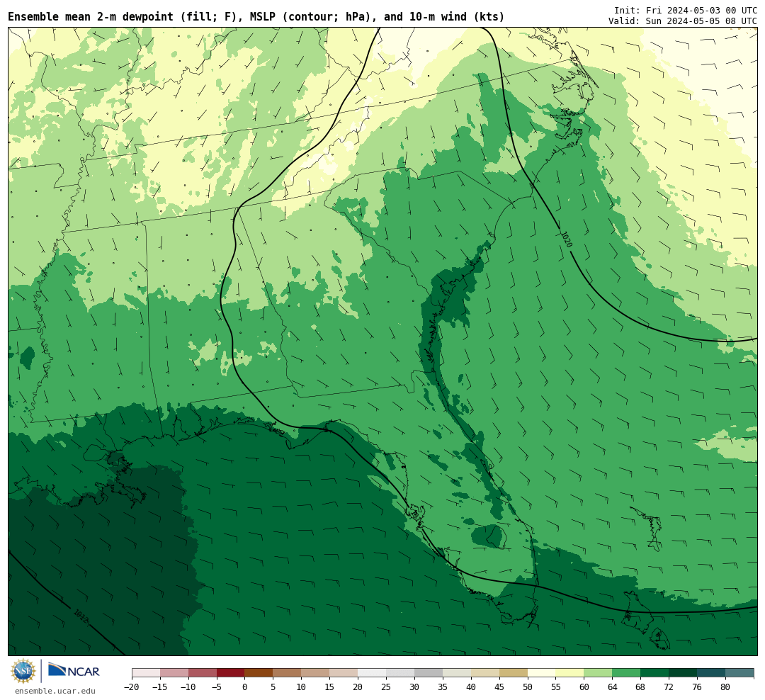Screen dimensions: 765x700
Task: Click the colorbar swatch between 60 and 64
Action: tap(599, 673)
